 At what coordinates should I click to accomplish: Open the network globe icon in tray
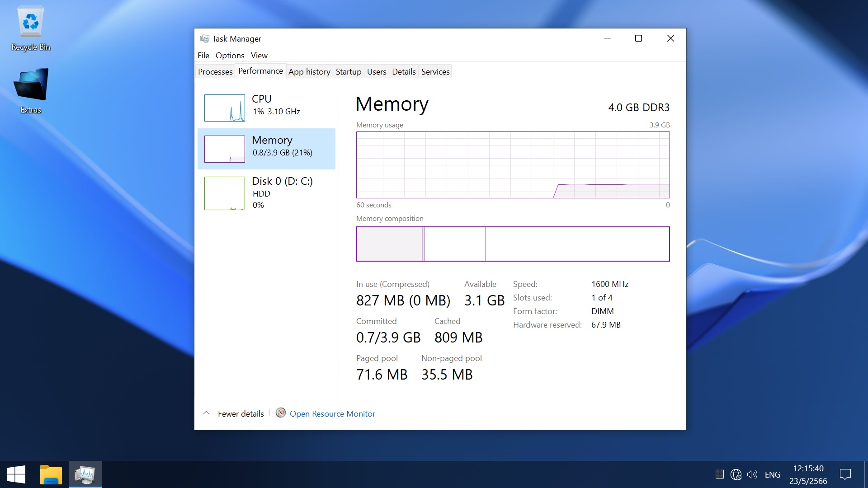(736, 474)
